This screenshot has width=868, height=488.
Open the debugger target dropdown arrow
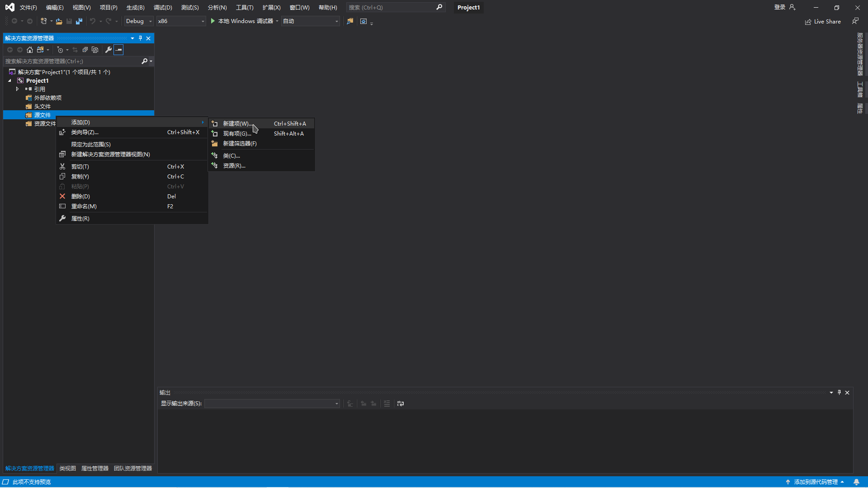[x=277, y=21]
